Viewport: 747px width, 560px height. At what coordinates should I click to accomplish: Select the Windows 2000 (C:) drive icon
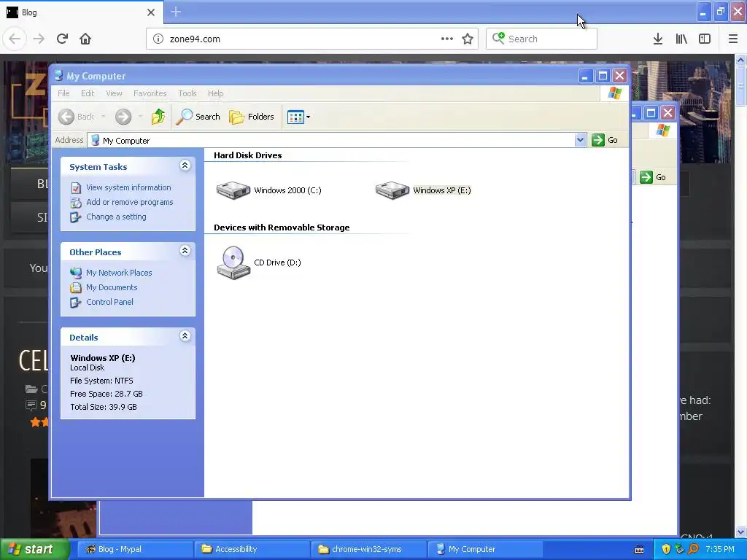coord(233,190)
